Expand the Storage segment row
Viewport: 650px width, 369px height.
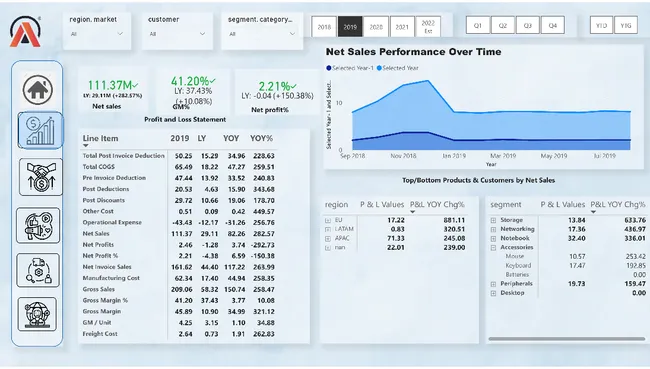point(493,220)
